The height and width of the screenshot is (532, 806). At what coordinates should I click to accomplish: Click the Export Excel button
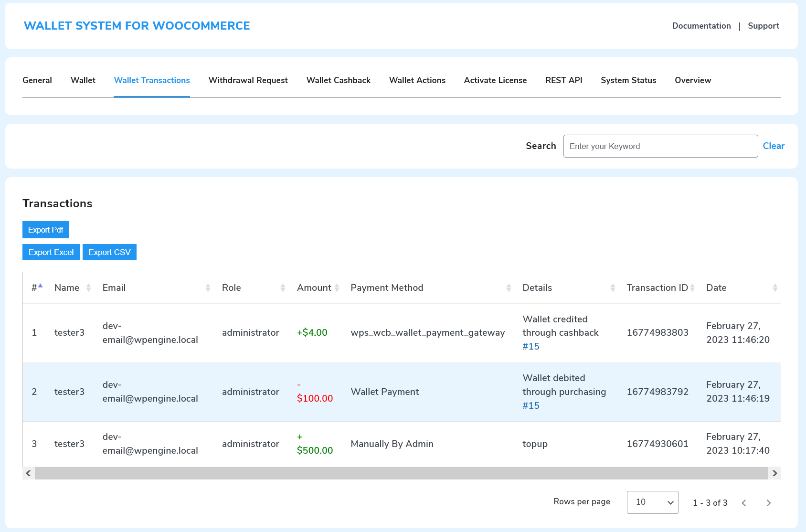tap(51, 252)
